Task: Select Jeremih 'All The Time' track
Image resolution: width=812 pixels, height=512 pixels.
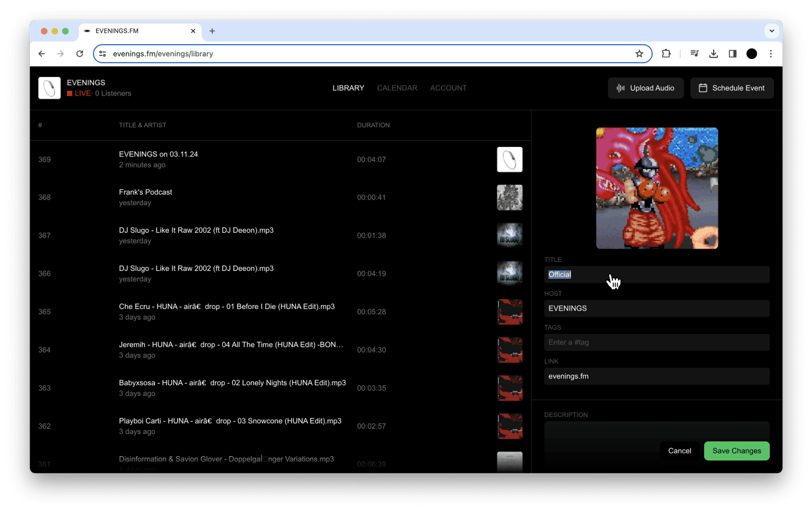Action: [x=231, y=344]
